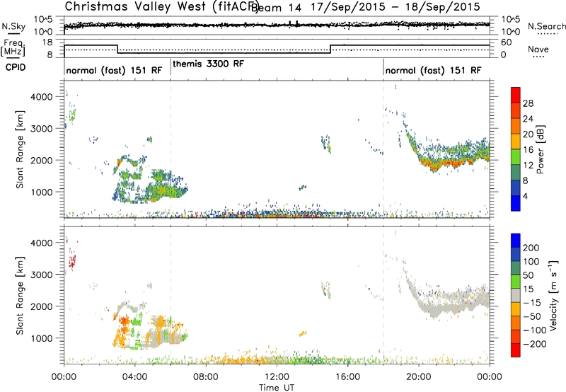566x392 pixels.
Task: Click the 4 tick on the power scale
Action: pos(525,196)
